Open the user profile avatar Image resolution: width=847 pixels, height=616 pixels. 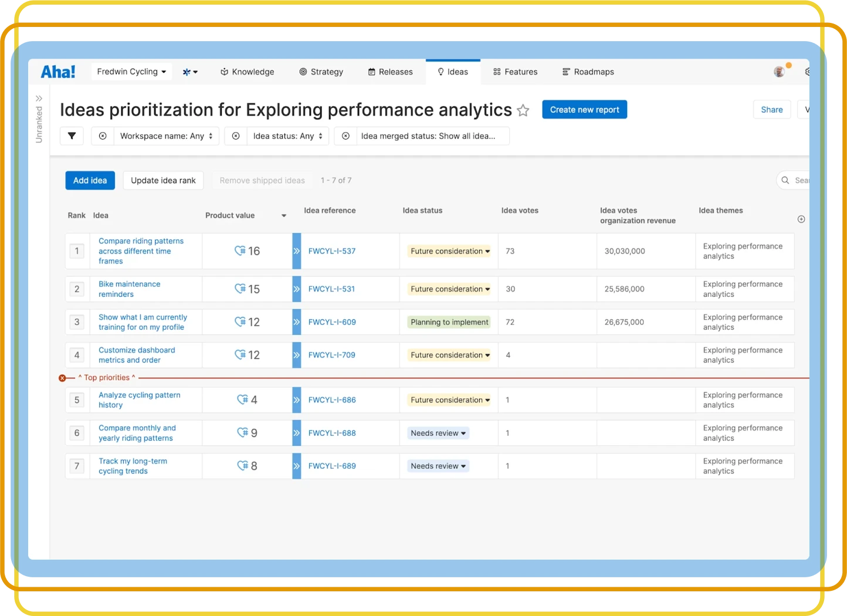point(779,72)
